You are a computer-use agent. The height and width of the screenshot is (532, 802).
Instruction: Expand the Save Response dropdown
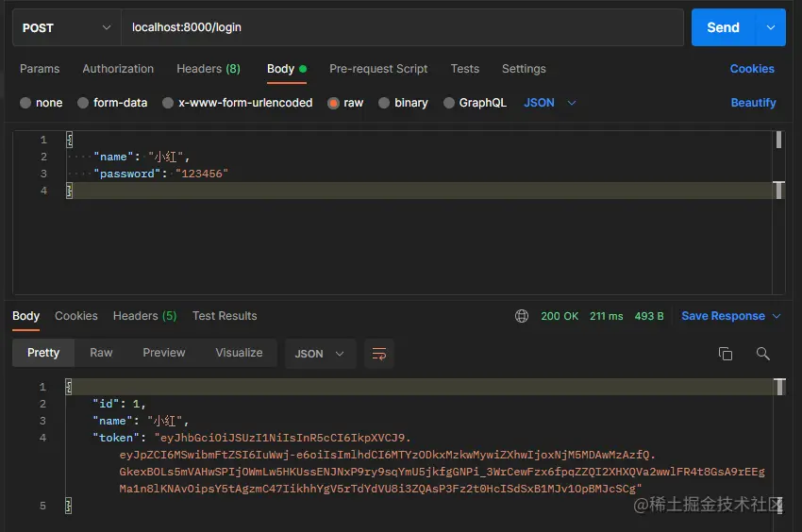777,316
